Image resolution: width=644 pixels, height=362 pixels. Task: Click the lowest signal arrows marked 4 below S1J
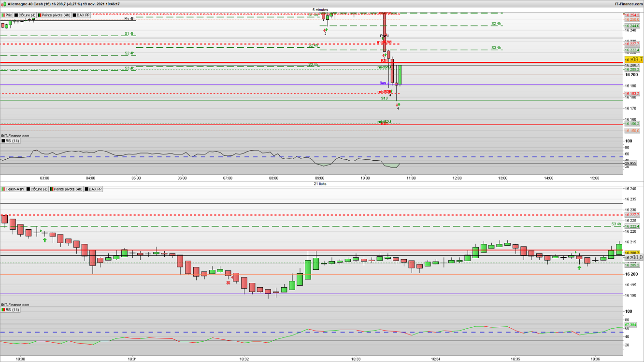click(398, 106)
